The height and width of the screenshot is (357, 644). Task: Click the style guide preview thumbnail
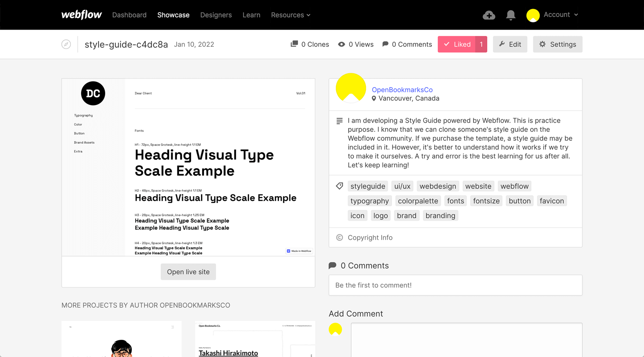188,167
